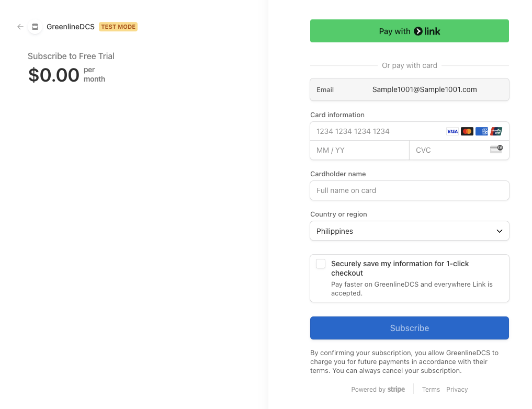Click the Or pay with card divider text

click(x=409, y=65)
